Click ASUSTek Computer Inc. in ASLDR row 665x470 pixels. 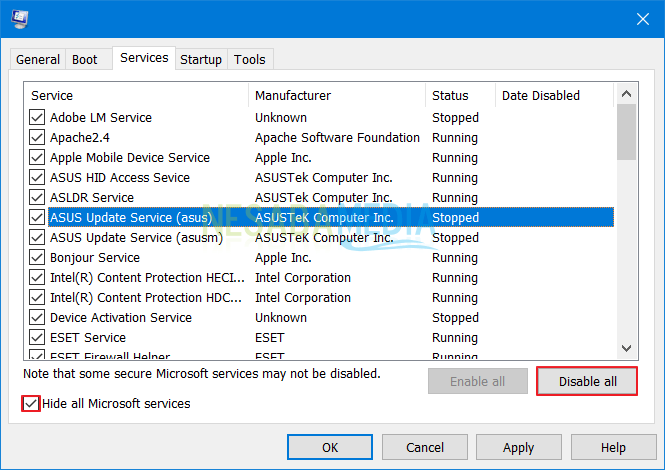324,198
